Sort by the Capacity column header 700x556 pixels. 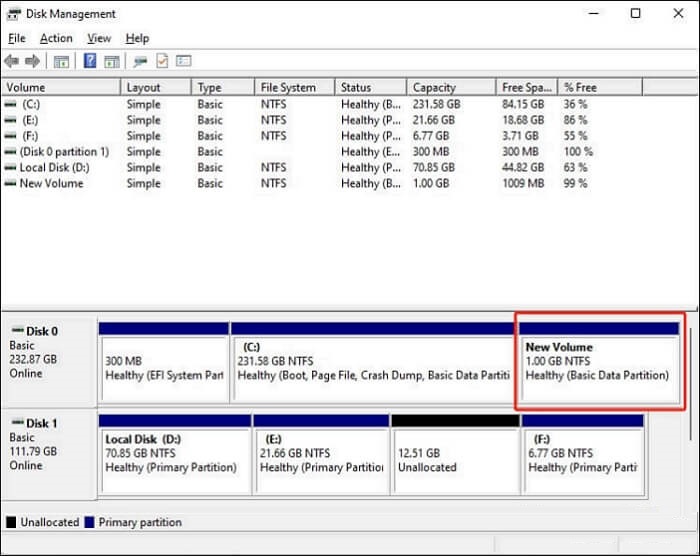(451, 87)
